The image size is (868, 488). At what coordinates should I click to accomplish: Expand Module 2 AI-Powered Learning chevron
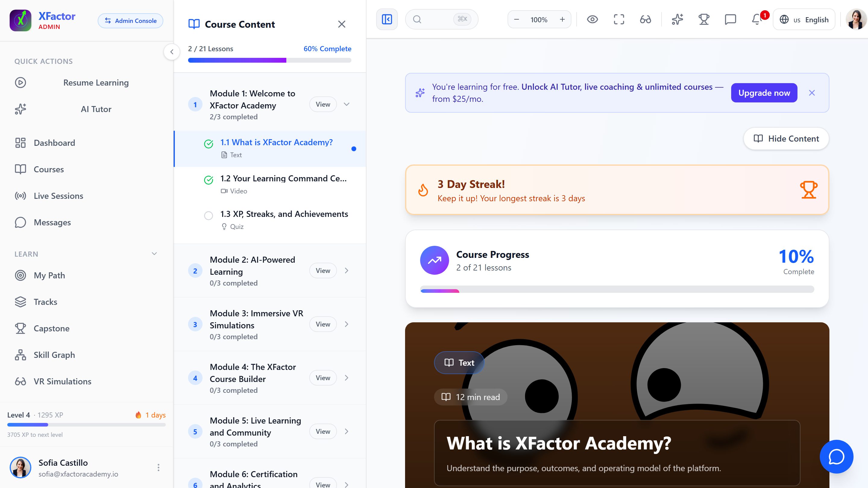(347, 271)
